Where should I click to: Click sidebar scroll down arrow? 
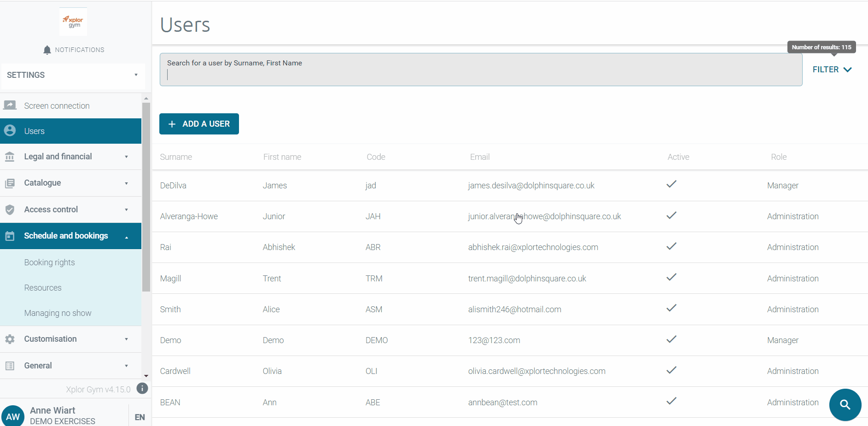point(146,376)
